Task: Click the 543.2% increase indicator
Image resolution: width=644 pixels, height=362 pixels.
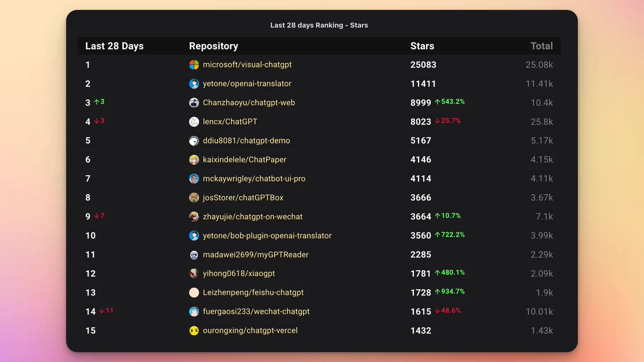Action: (450, 102)
